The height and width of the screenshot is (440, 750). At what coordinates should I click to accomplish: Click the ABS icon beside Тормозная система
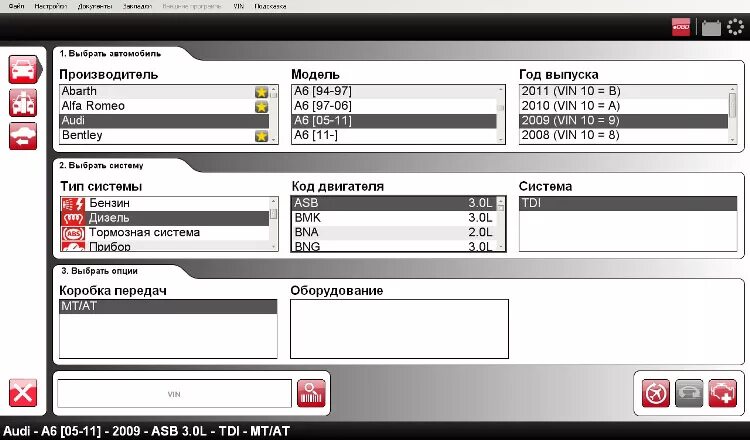[x=73, y=233]
